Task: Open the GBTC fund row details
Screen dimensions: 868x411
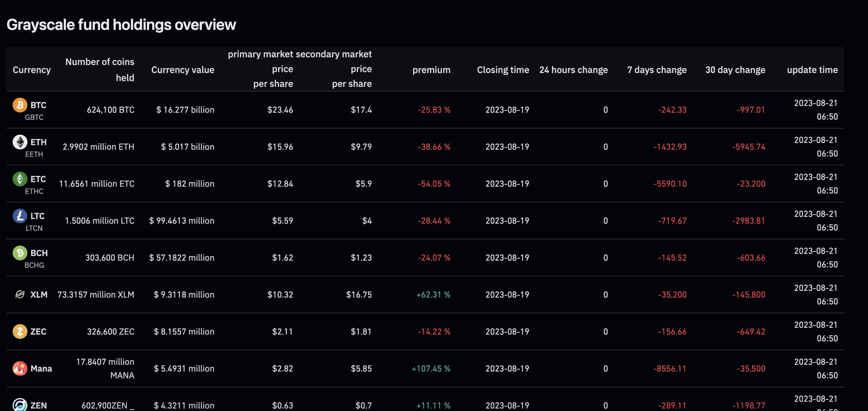Action: [x=35, y=117]
